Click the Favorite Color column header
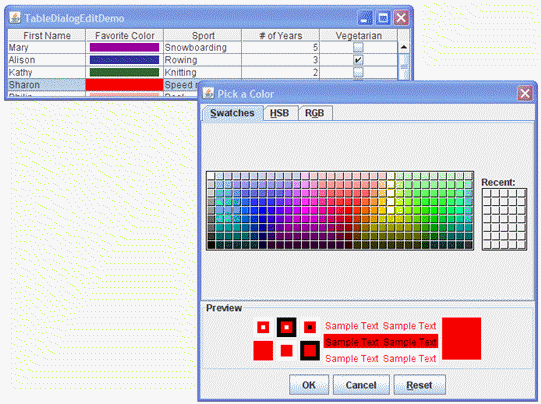541x404 pixels. [125, 35]
